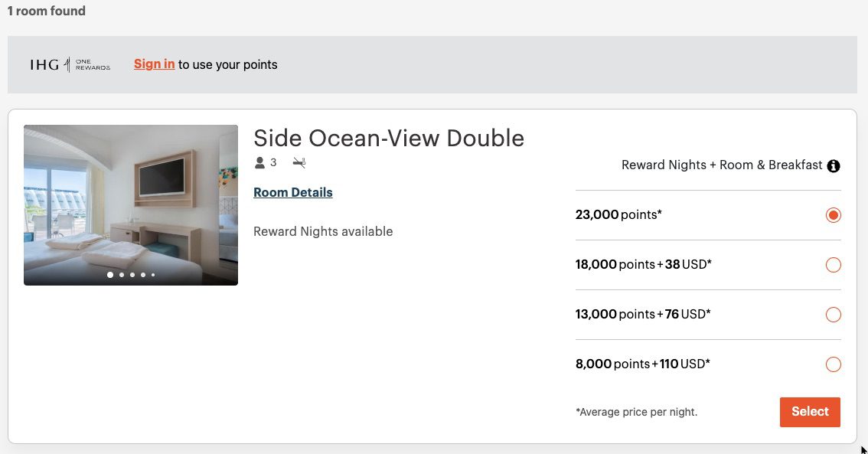Image resolution: width=868 pixels, height=454 pixels.
Task: Click the last carousel pagination dot
Action: pyautogui.click(x=152, y=274)
